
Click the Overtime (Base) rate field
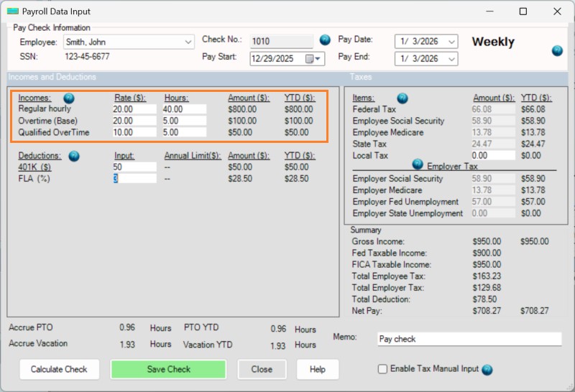[134, 121]
